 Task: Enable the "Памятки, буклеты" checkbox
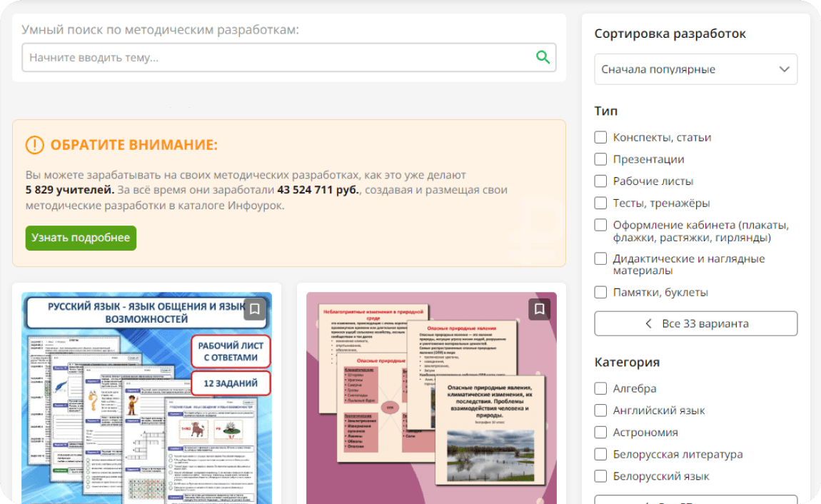tap(601, 292)
